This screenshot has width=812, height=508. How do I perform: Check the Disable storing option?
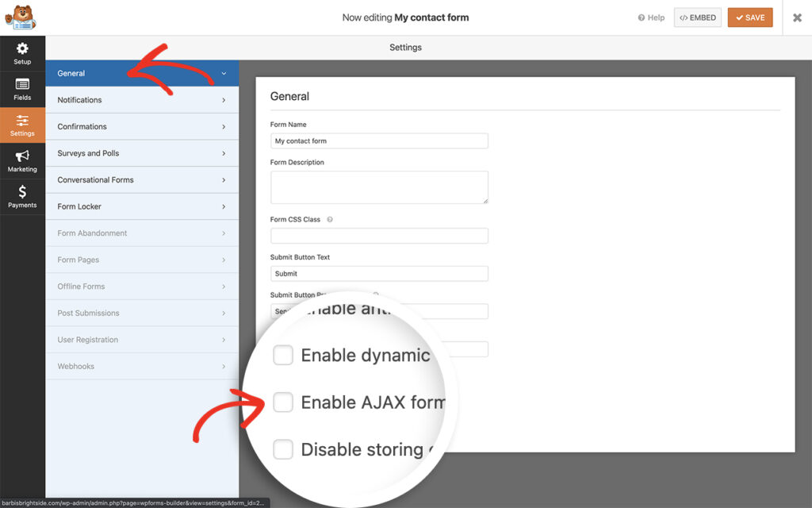283,449
